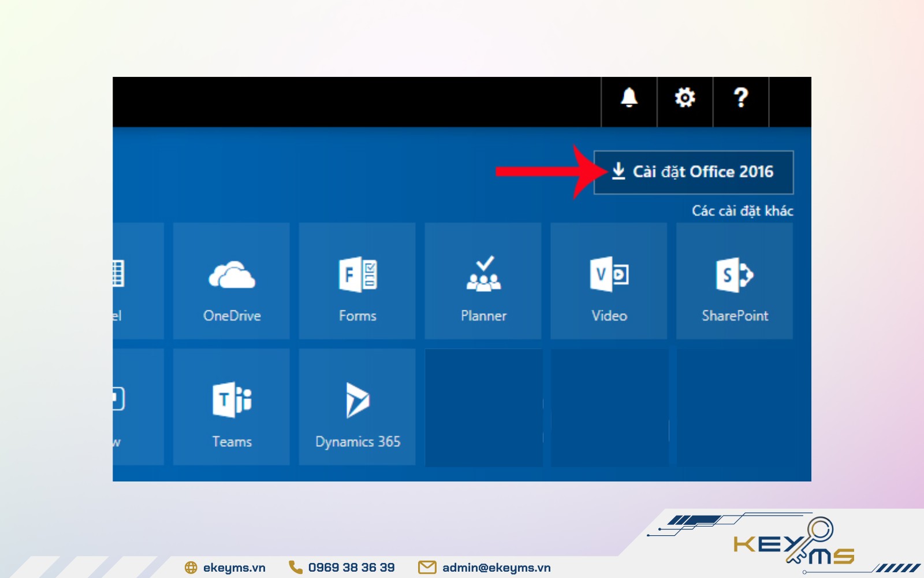This screenshot has width=924, height=578.
Task: Open the notifications bell icon
Action: click(x=629, y=98)
